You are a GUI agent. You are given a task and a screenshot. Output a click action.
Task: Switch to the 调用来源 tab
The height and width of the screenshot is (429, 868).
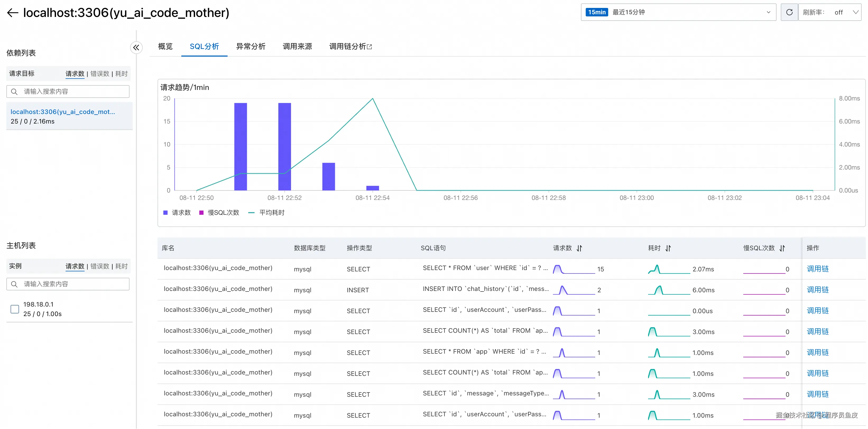pyautogui.click(x=297, y=47)
